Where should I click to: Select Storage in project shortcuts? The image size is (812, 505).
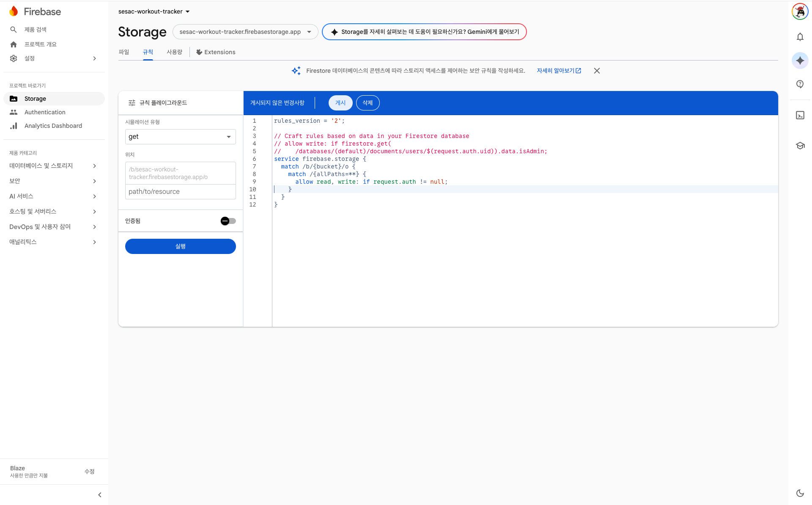[54, 99]
